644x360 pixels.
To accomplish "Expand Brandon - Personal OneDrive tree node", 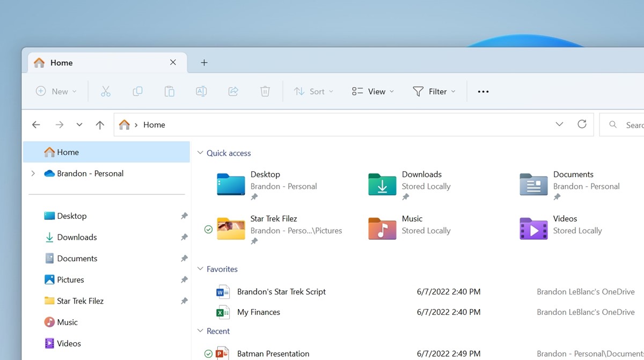I will coord(33,173).
